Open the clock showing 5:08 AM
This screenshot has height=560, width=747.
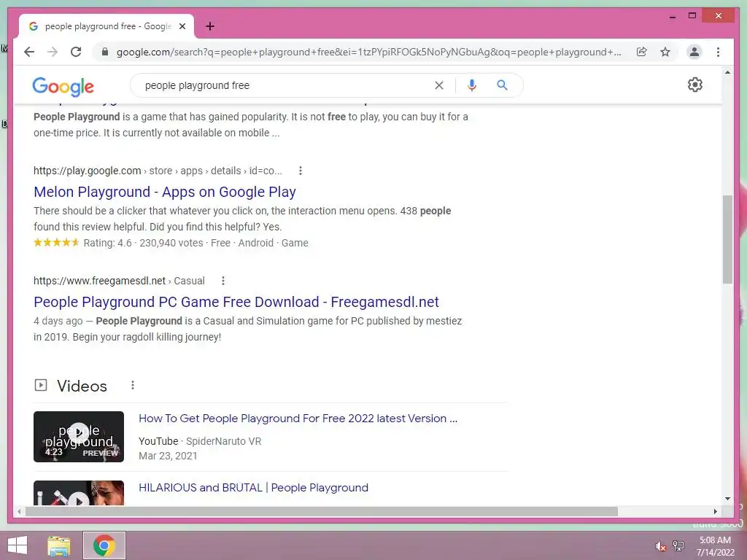[715, 546]
